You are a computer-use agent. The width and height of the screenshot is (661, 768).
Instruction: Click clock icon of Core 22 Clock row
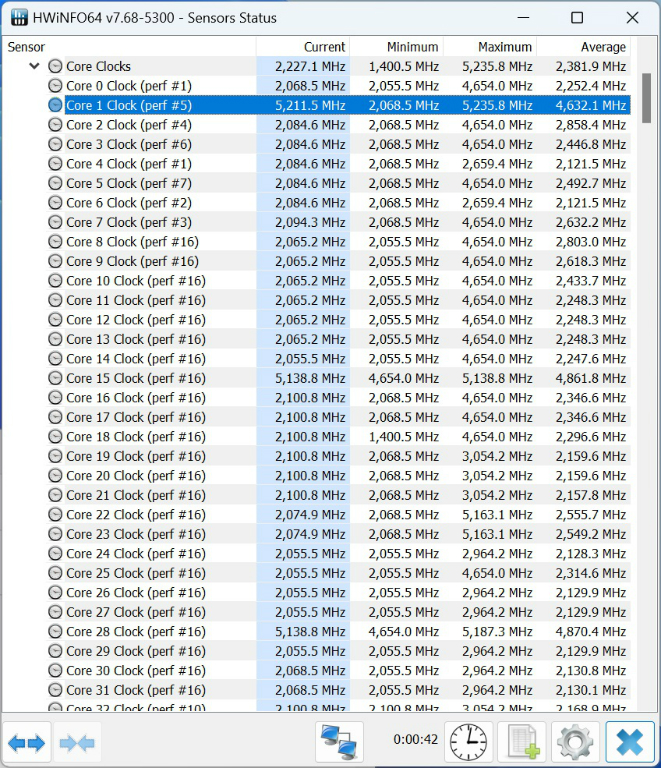click(x=55, y=514)
